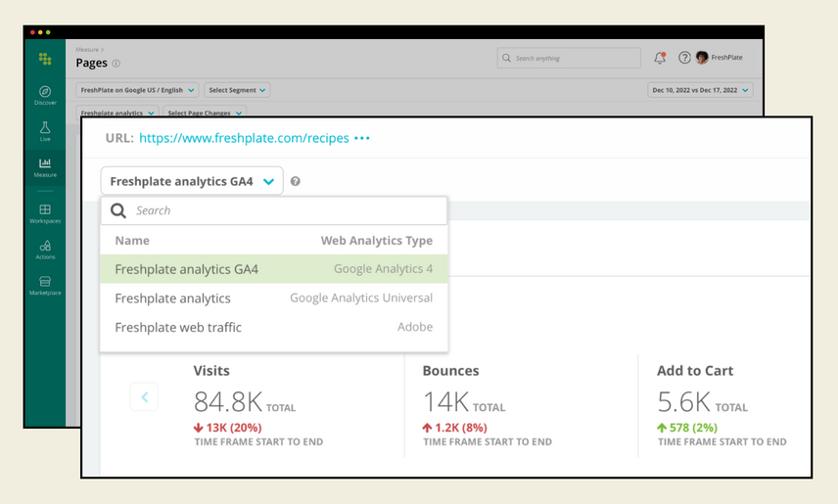This screenshot has width=838, height=504.
Task: Click the Name column header
Action: pyautogui.click(x=132, y=241)
